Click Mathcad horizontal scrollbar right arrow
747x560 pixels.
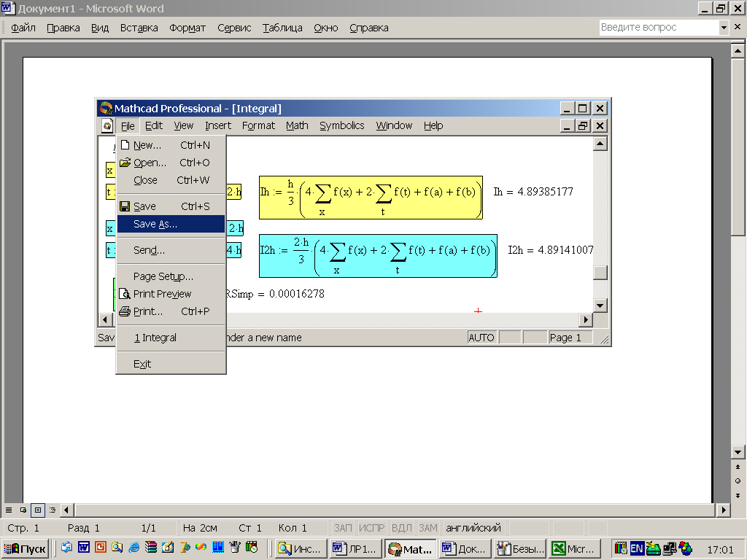pyautogui.click(x=586, y=320)
